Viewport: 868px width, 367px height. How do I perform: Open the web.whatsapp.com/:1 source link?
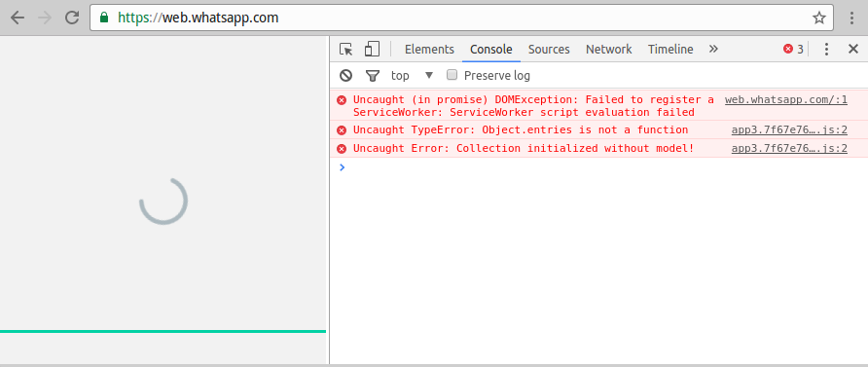[x=786, y=99]
